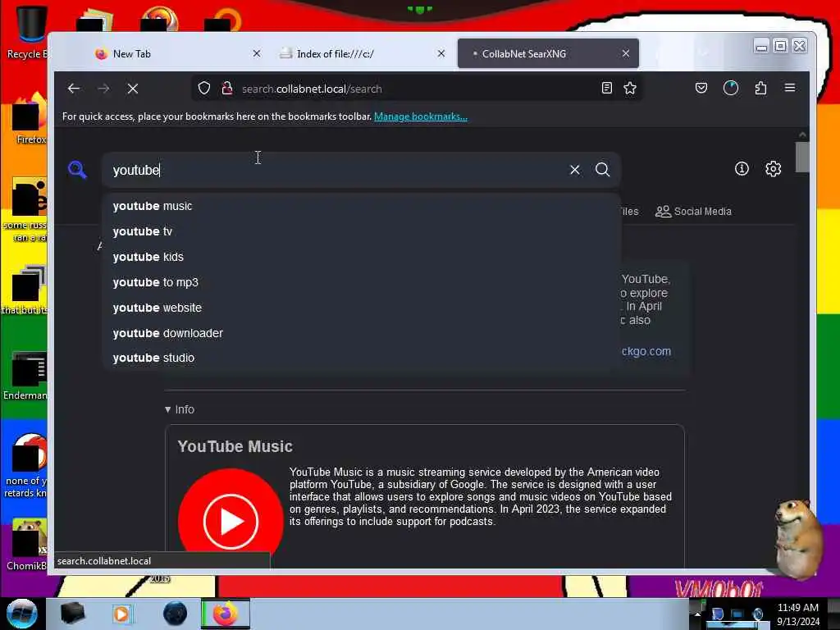Choose suggestion "youtube tv"
The height and width of the screenshot is (630, 840).
click(361, 231)
